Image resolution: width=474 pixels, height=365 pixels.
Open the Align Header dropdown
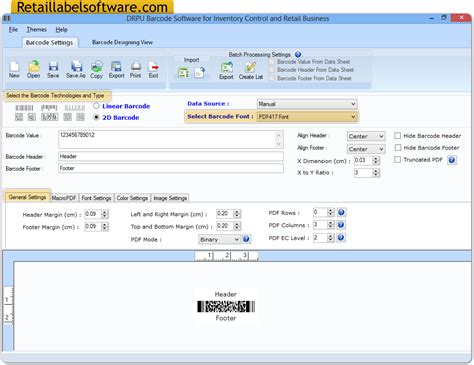[x=366, y=136]
